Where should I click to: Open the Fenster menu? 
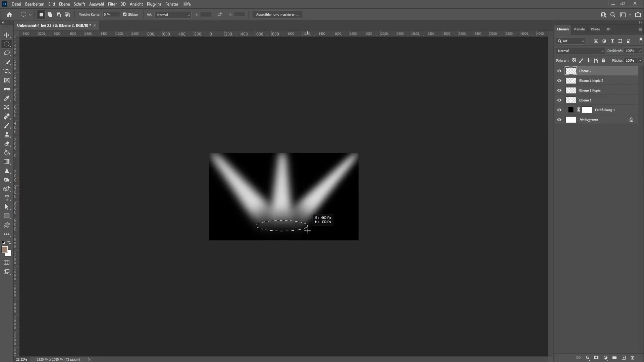(x=171, y=4)
